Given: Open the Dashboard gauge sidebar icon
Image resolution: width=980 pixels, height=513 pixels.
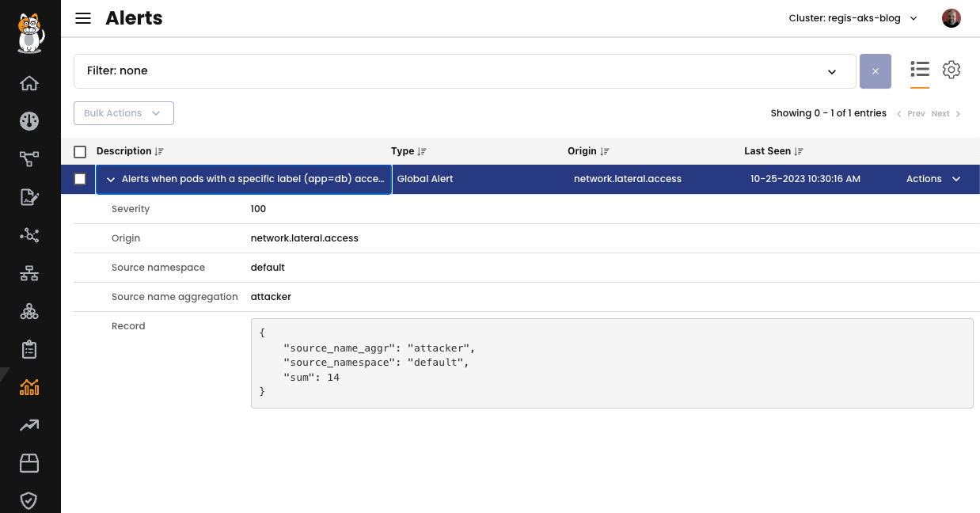Looking at the screenshot, I should click(x=29, y=121).
